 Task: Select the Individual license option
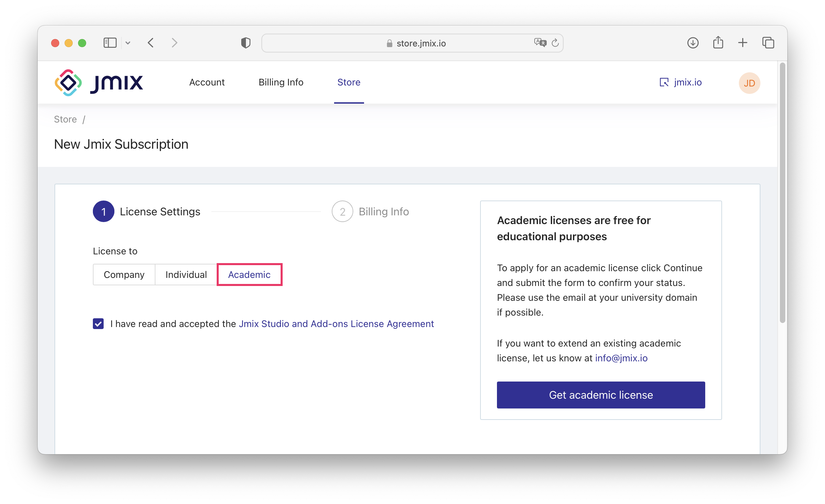(x=185, y=275)
